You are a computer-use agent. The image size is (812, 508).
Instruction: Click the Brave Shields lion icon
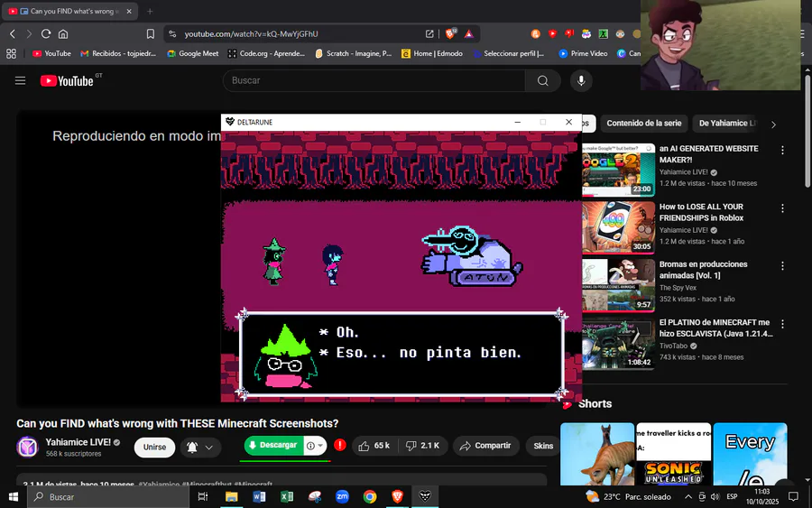point(450,33)
